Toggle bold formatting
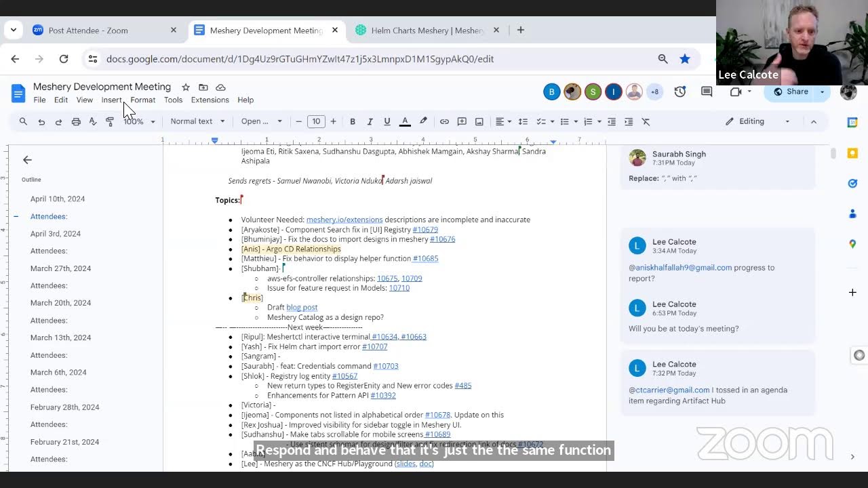This screenshot has width=868, height=488. [353, 121]
